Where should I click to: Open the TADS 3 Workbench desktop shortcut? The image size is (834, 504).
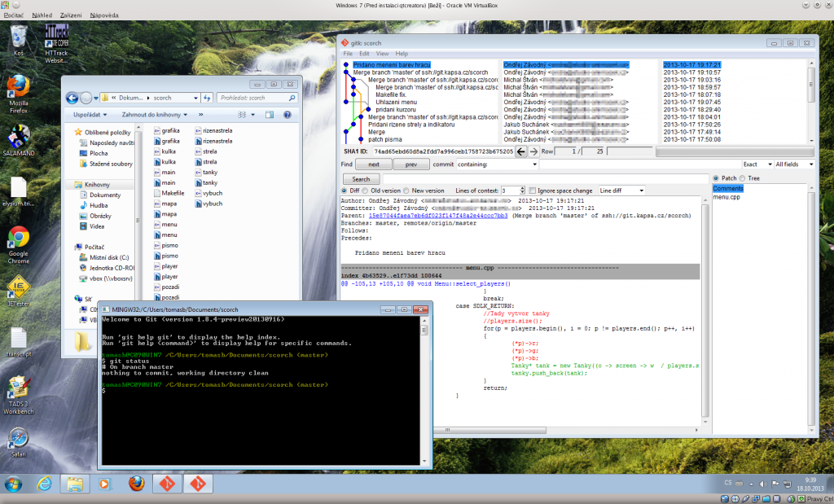click(18, 395)
